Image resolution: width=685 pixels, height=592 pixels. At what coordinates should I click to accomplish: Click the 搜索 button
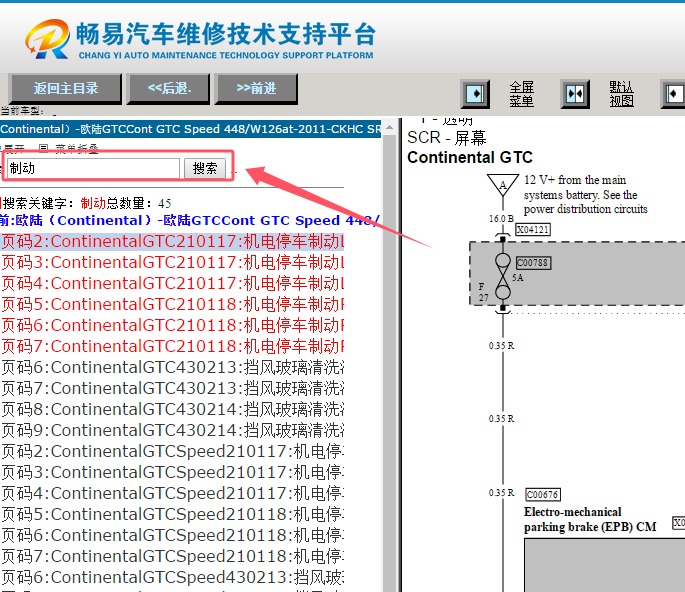click(204, 168)
